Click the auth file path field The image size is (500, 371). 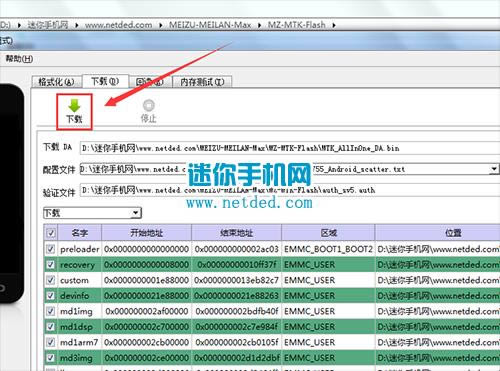(x=290, y=190)
